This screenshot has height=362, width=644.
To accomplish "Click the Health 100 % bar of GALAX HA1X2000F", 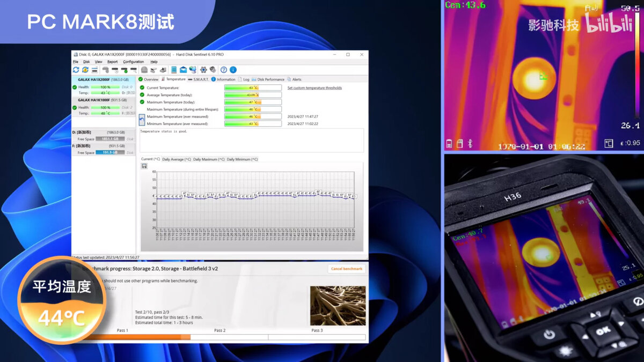I will (105, 87).
